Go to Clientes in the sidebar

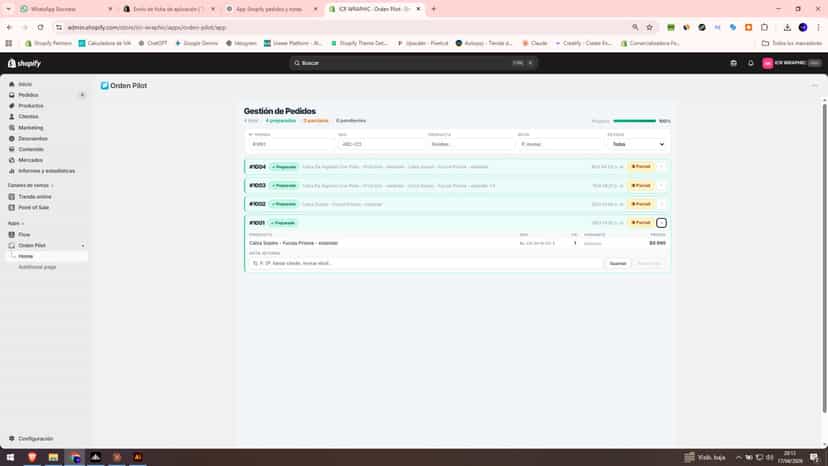coord(28,117)
